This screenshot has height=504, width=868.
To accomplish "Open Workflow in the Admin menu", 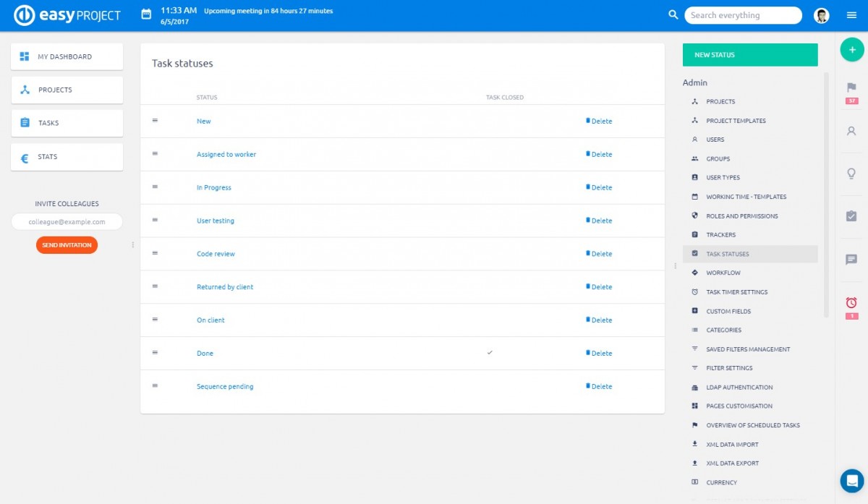I will pos(723,273).
